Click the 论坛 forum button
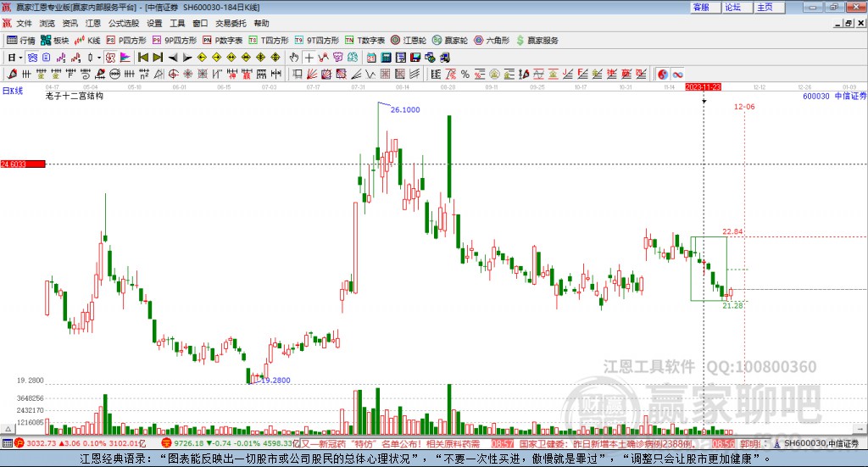This screenshot has height=467, width=868. click(x=737, y=7)
